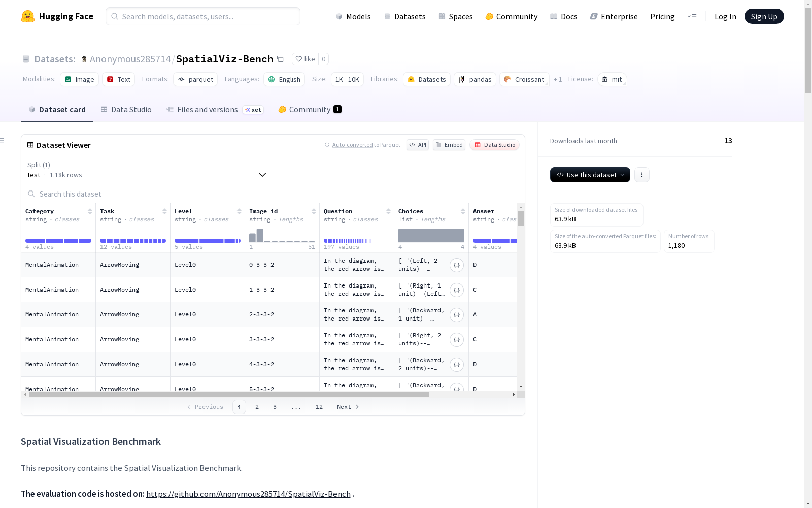Open Data Studio from the viewer header
The width and height of the screenshot is (812, 508).
(x=494, y=145)
